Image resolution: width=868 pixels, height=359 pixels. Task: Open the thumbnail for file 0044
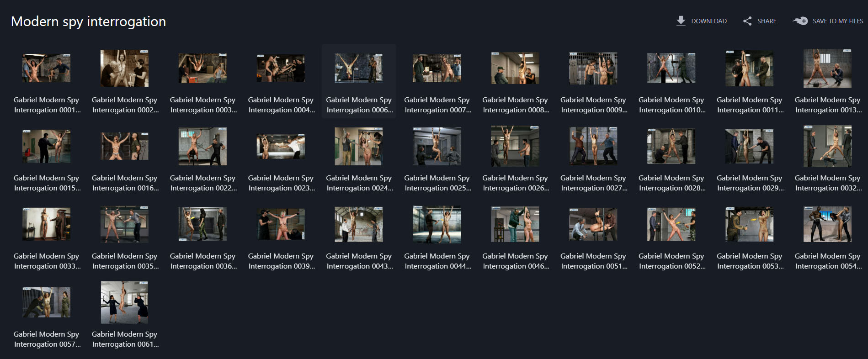[437, 224]
